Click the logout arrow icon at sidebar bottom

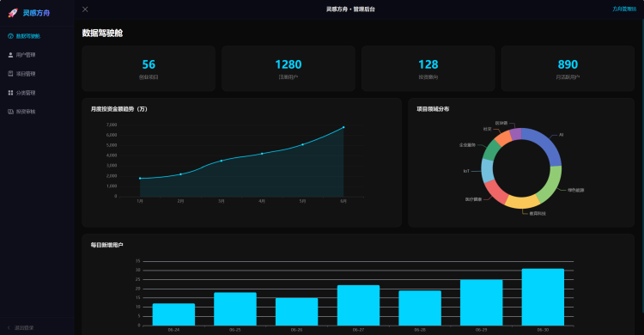(9, 327)
